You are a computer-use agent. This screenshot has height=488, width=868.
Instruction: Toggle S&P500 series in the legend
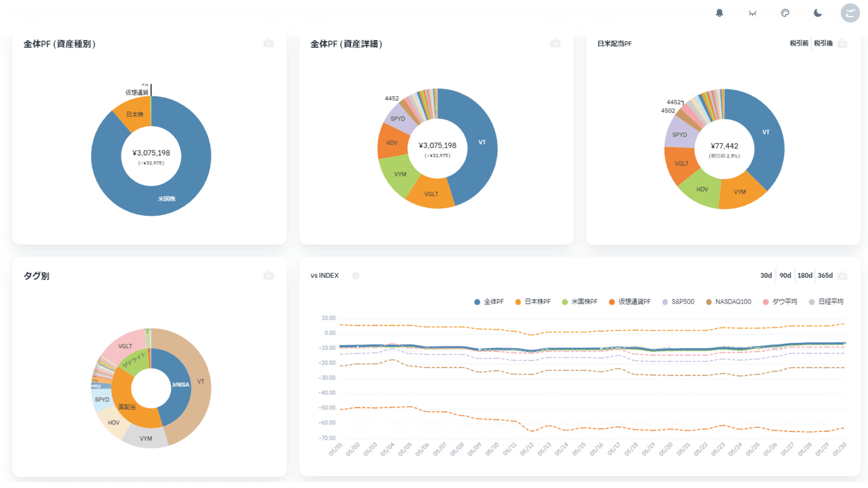678,302
